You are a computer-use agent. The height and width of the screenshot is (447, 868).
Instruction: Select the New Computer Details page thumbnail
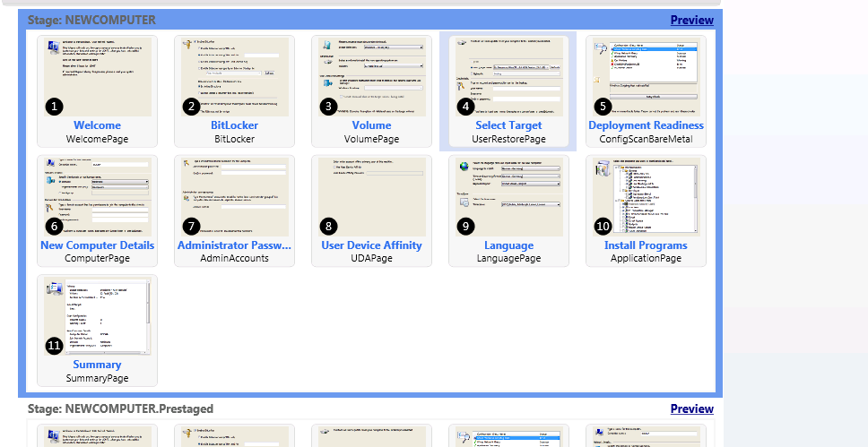click(97, 197)
